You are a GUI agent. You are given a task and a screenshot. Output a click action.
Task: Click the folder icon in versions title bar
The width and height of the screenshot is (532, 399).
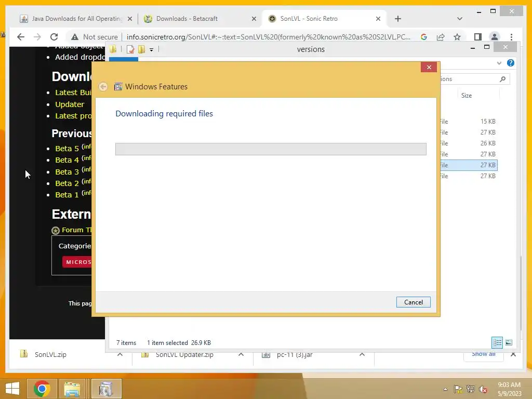(113, 49)
